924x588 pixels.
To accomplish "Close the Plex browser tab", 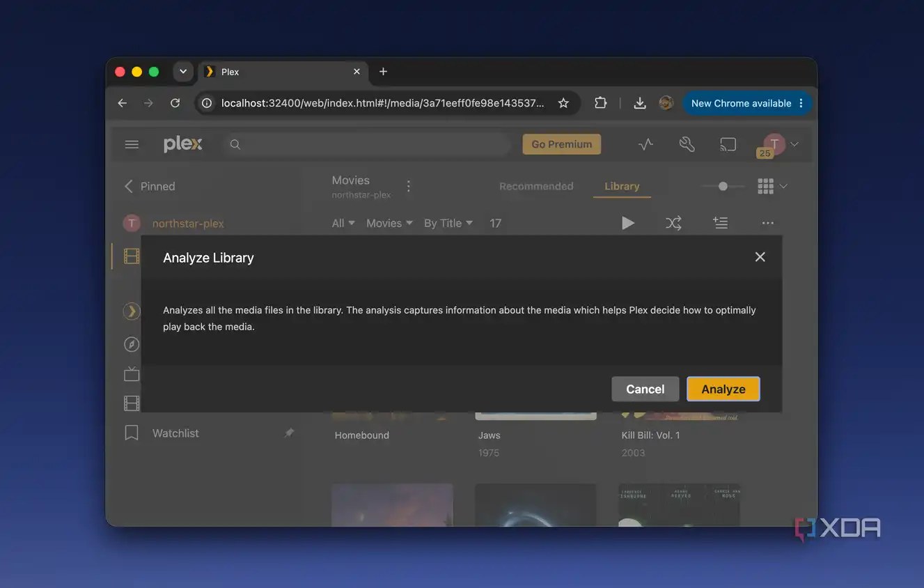I will 357,72.
